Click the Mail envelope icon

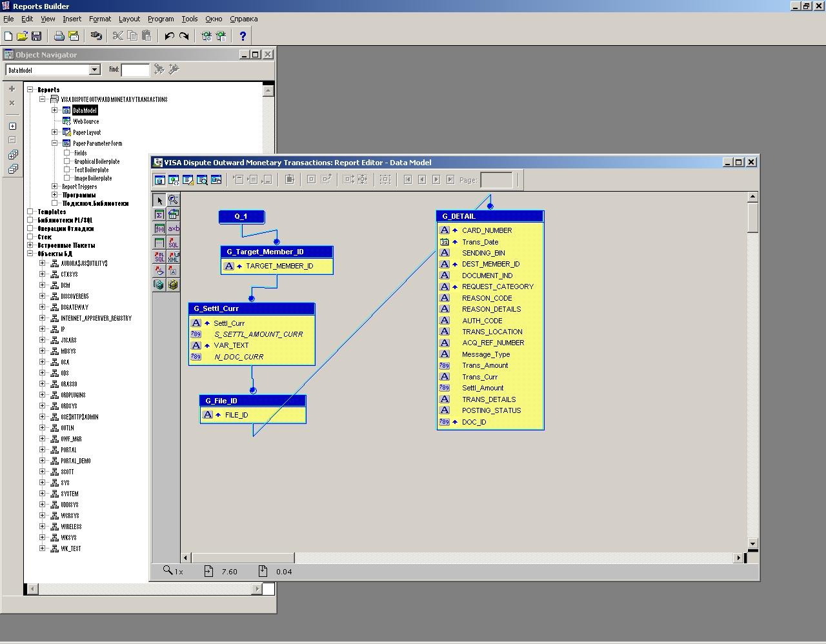click(73, 36)
